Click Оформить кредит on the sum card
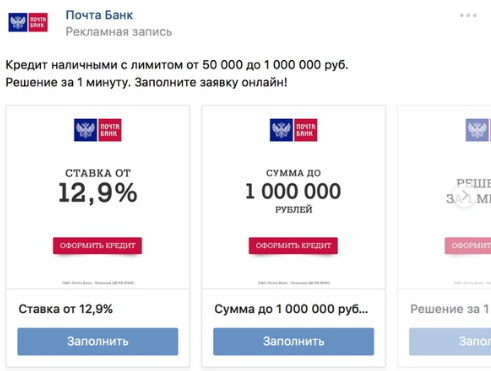The height and width of the screenshot is (371, 491). pos(293,246)
